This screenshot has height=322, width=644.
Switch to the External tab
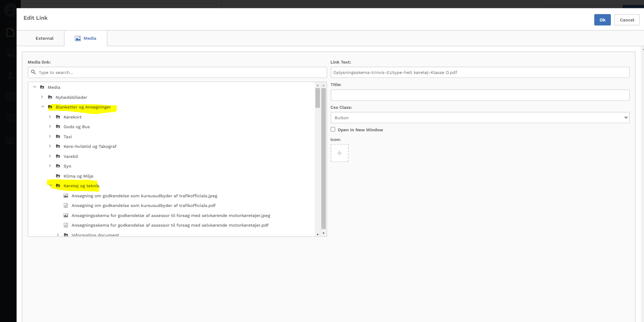[45, 38]
